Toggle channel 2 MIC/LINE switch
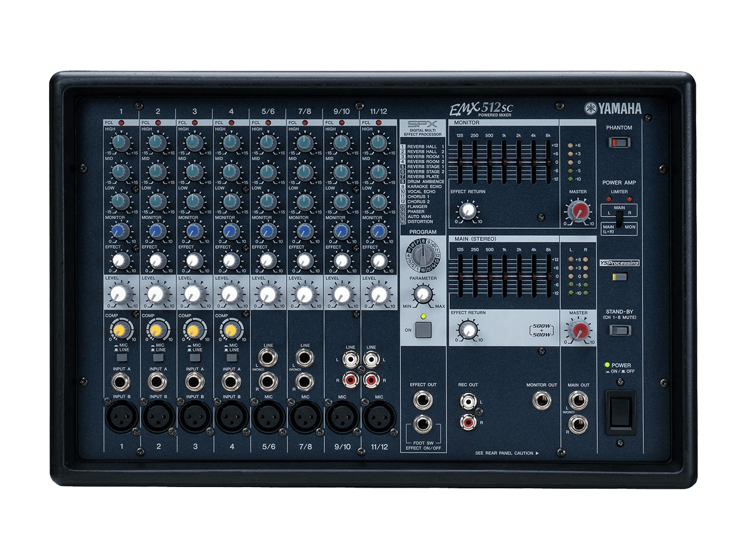Viewport: 747px width, 560px height. point(158,358)
